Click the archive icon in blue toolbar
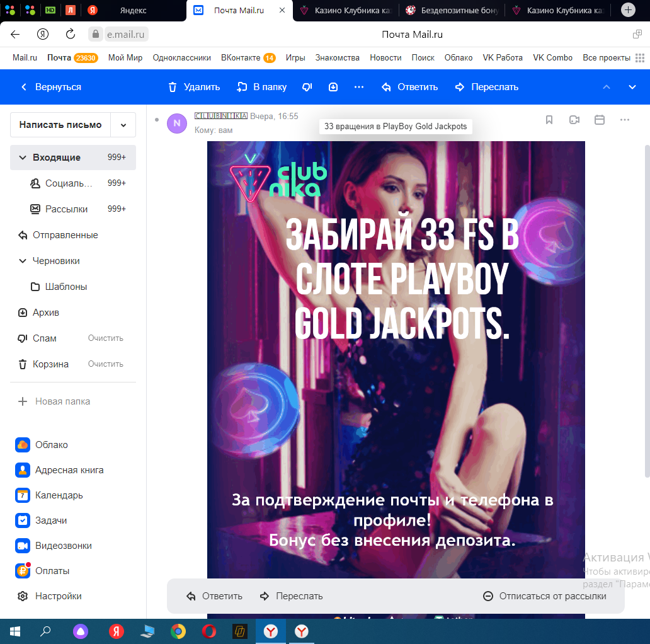Screen dimensions: 650x644 333,87
